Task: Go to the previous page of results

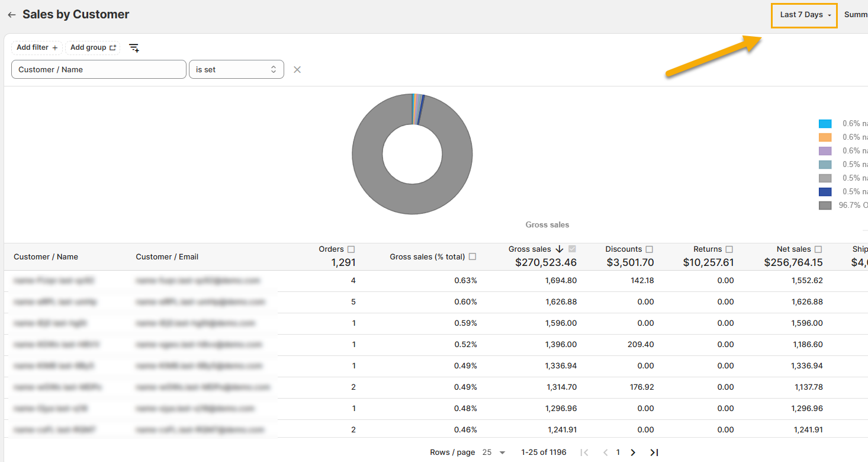Action: click(x=605, y=453)
